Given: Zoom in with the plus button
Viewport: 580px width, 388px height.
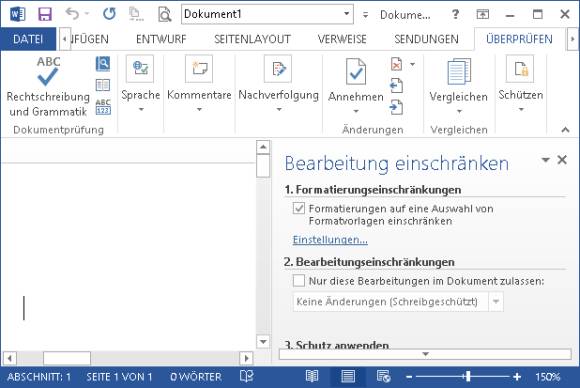Looking at the screenshot, I should coord(517,377).
